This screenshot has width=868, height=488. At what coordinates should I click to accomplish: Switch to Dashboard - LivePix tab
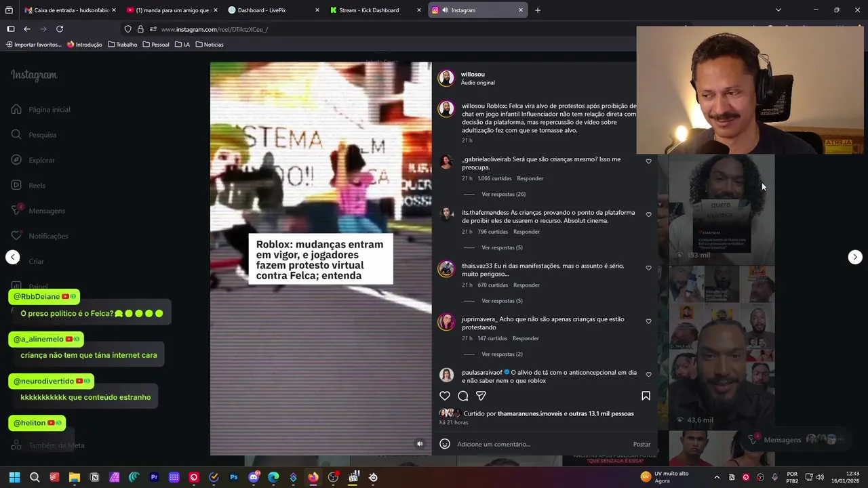(273, 10)
